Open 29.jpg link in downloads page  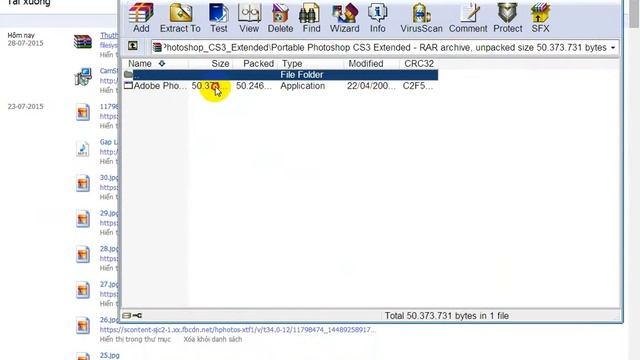tap(109, 213)
